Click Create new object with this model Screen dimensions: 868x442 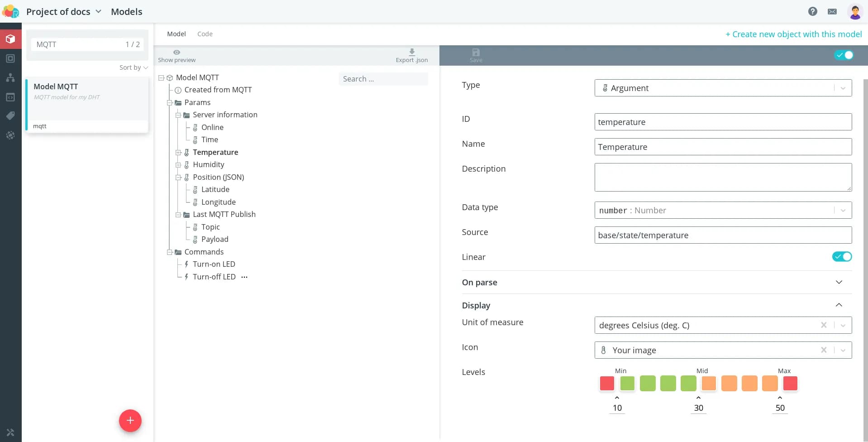coord(793,34)
